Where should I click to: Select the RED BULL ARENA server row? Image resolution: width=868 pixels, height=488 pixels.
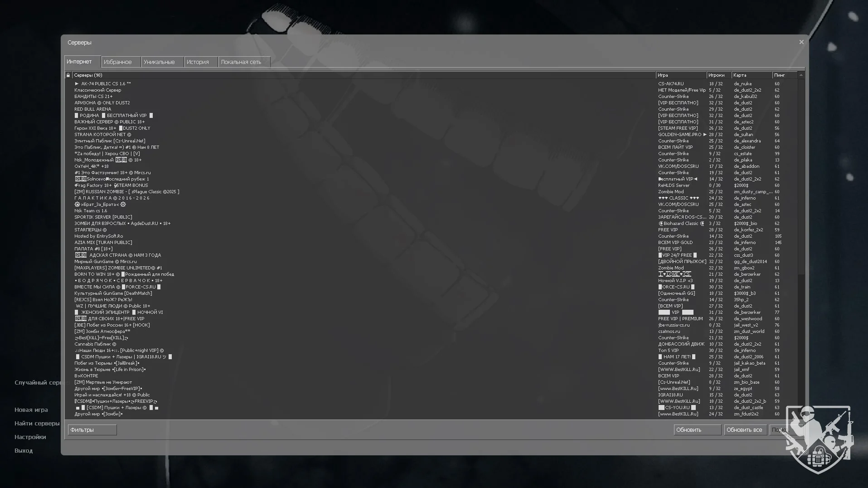93,109
